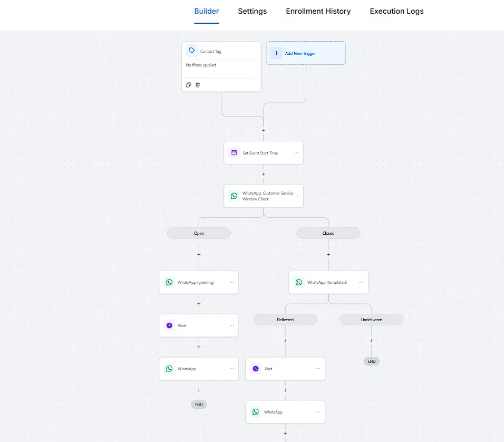Select the Undelivered branch label

[372, 320]
